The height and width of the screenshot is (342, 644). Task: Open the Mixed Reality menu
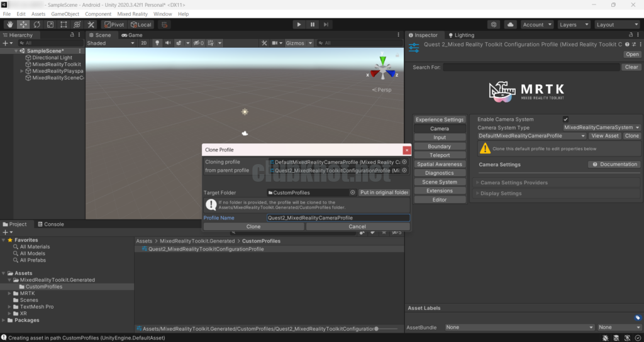pos(132,14)
